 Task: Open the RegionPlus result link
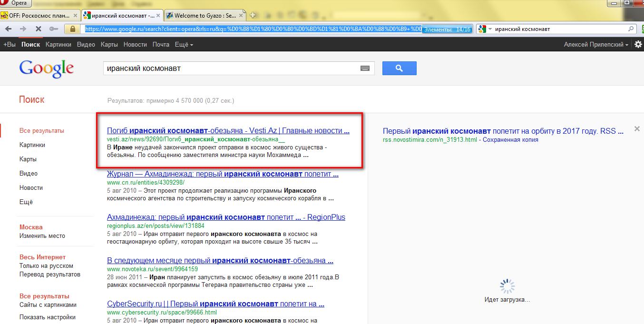click(x=226, y=217)
